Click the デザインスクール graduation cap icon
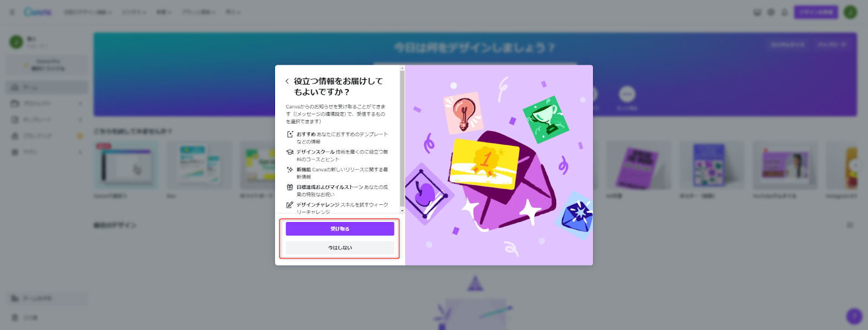The height and width of the screenshot is (330, 868). (290, 152)
